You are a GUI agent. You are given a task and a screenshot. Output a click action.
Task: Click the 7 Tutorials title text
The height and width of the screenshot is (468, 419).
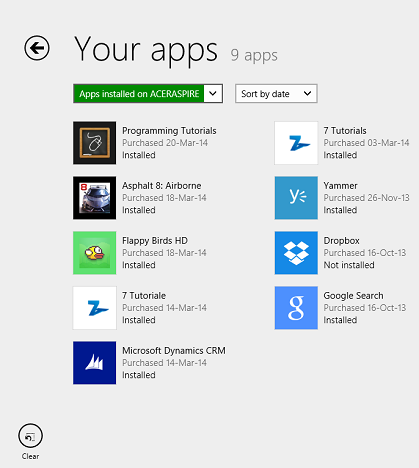click(345, 131)
